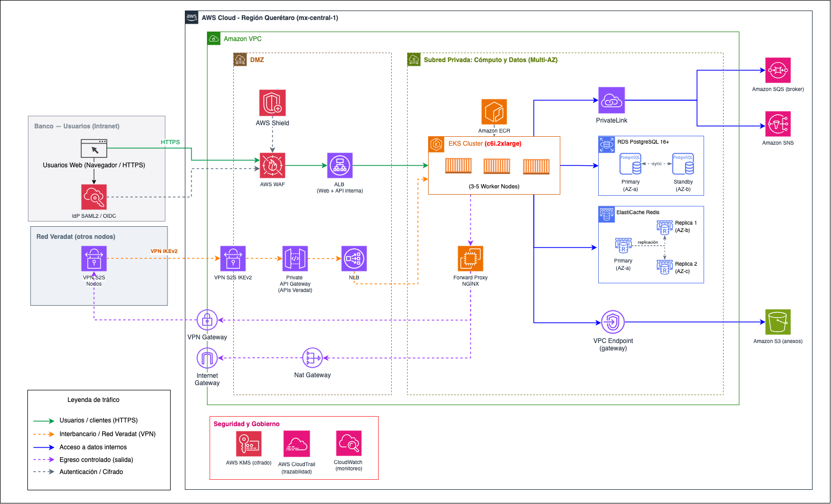The image size is (831, 504).
Task: Select the green 'HTTPS' connection label
Action: pyautogui.click(x=170, y=142)
